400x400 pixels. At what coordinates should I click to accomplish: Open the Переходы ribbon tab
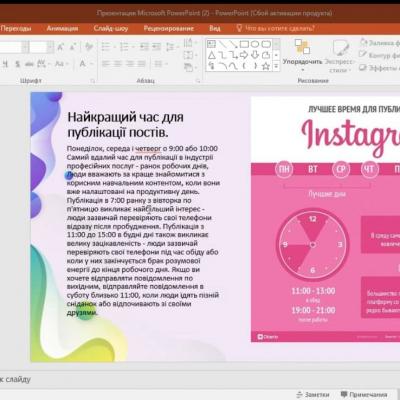click(16, 28)
